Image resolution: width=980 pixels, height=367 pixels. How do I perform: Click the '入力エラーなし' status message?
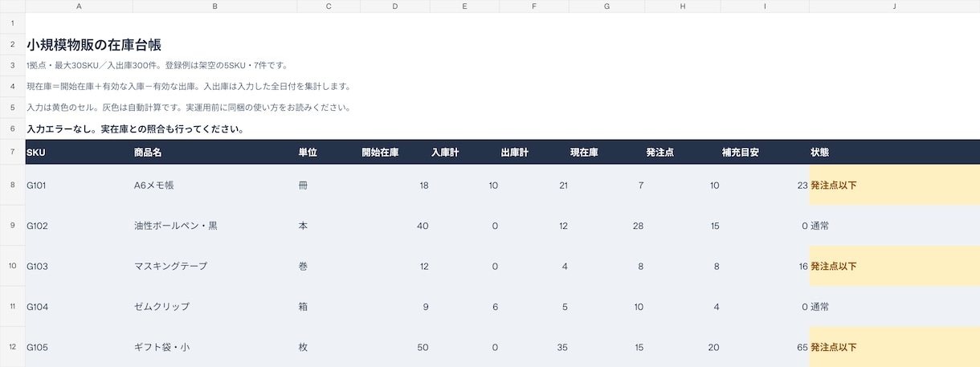tap(135, 128)
